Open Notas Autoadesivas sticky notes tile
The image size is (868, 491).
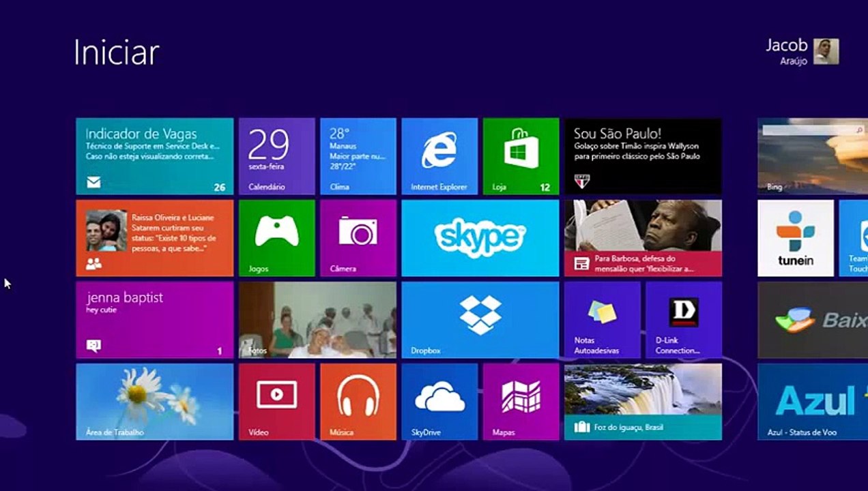pyautogui.click(x=602, y=320)
